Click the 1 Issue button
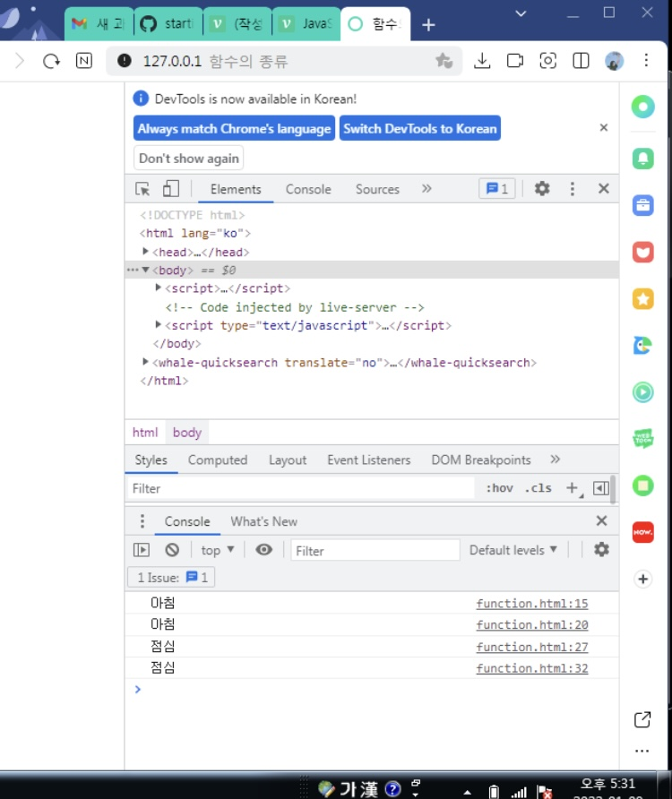Screen dimensions: 672x799 [x=171, y=578]
